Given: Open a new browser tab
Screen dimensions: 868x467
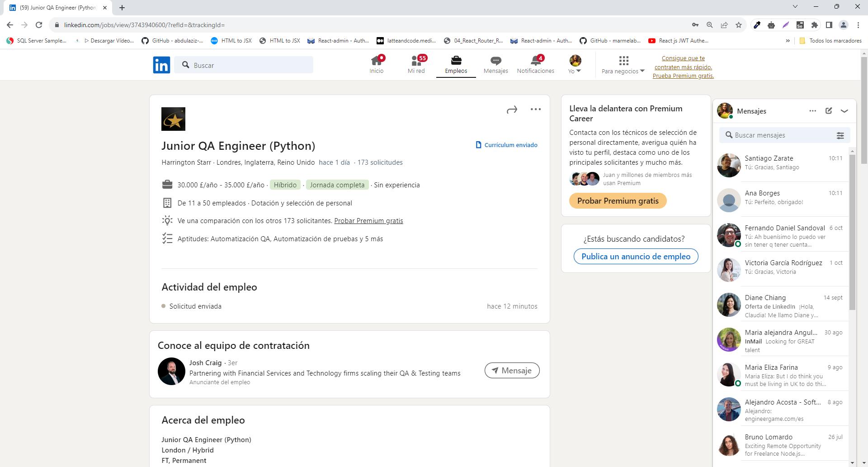Looking at the screenshot, I should (x=122, y=7).
